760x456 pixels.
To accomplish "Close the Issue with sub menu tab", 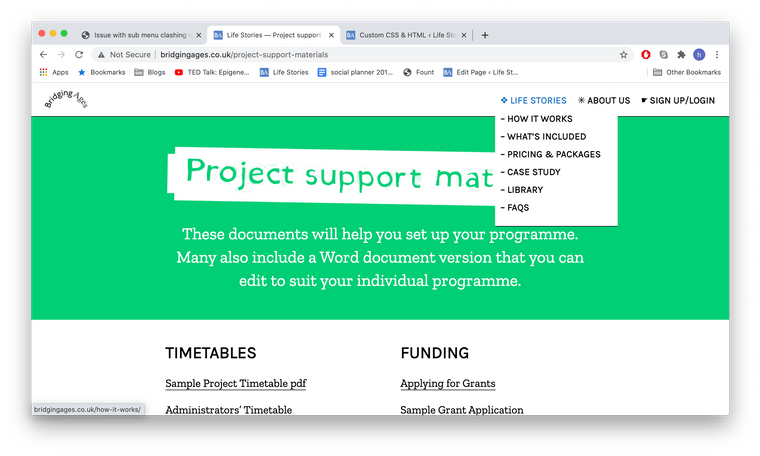I will pos(198,34).
